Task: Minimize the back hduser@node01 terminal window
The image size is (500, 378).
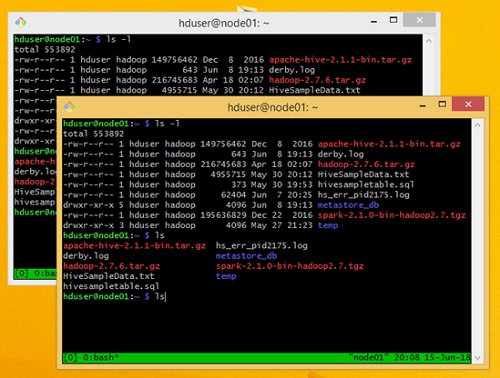Action: [374, 22]
